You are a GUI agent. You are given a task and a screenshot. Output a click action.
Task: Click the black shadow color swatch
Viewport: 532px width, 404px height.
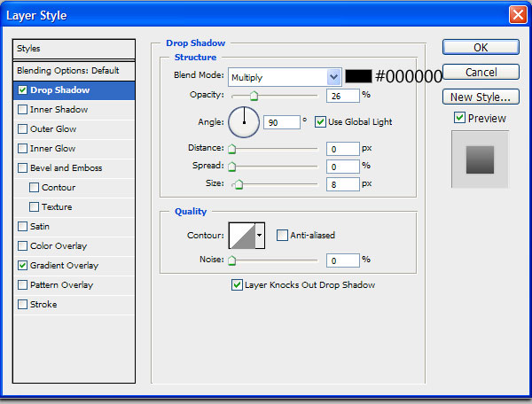(358, 76)
